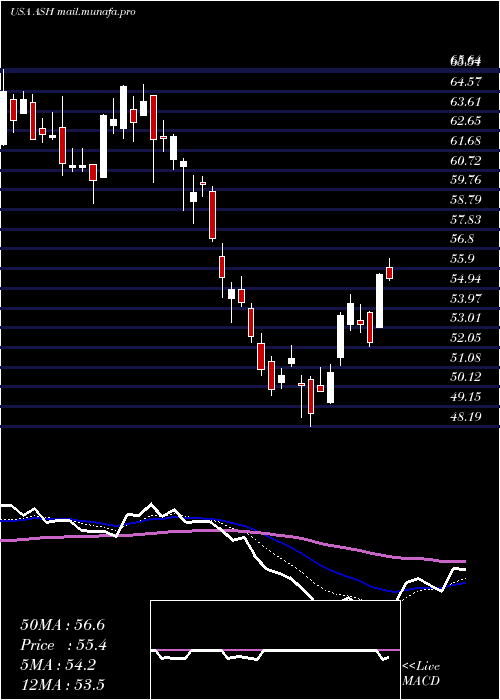Click the 57.83 price axis label
This screenshot has height=700, width=500.
[466, 219]
